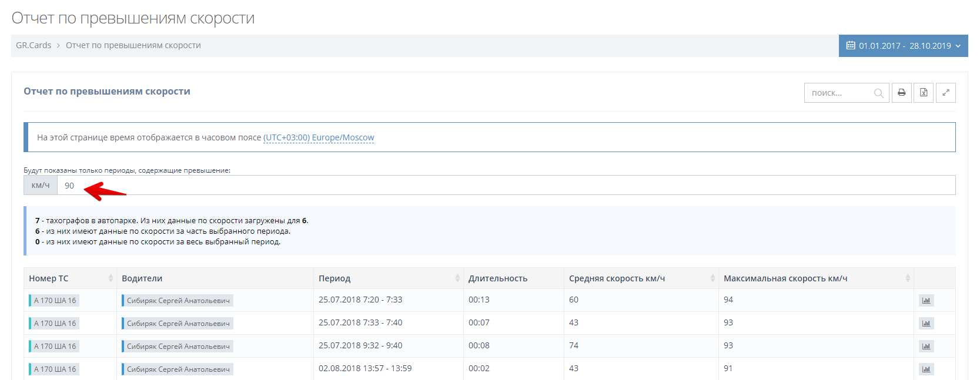The height and width of the screenshot is (380, 980).
Task: Open the date range picker dropdown
Action: [x=903, y=46]
